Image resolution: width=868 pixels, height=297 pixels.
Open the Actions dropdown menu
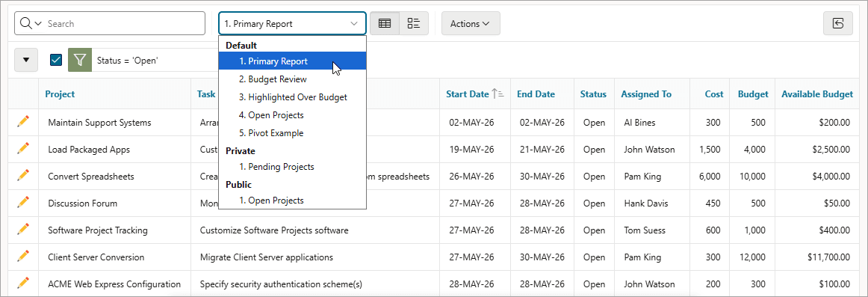[471, 23]
